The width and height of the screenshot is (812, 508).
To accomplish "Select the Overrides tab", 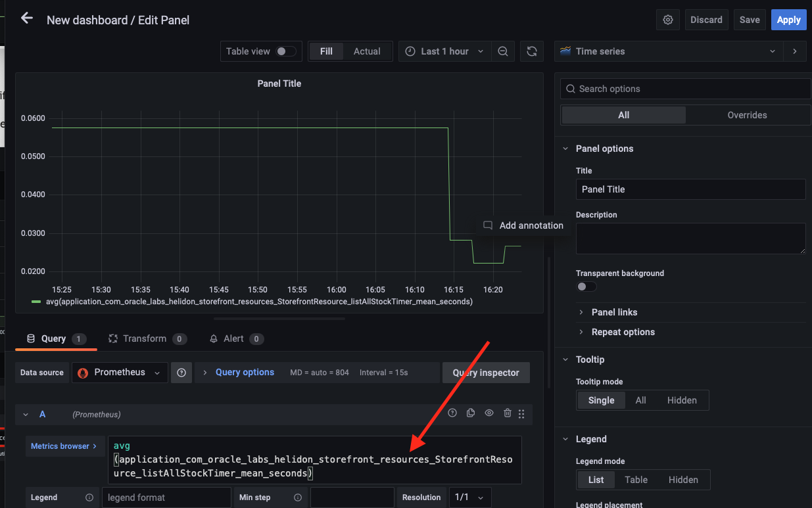I will coord(747,115).
